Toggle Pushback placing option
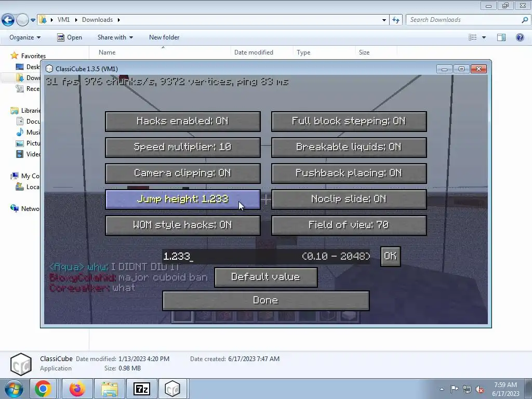The image size is (532, 399). coord(349,174)
